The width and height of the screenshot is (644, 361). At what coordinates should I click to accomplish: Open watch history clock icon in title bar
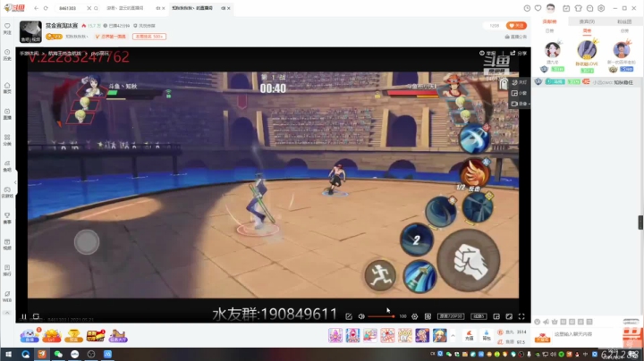(x=527, y=8)
